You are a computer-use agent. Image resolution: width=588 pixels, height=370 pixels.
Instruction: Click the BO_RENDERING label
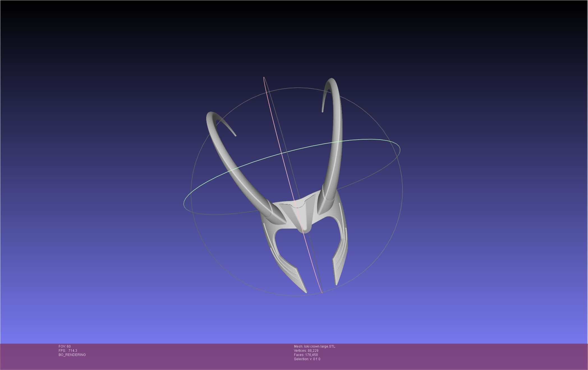[72, 355]
